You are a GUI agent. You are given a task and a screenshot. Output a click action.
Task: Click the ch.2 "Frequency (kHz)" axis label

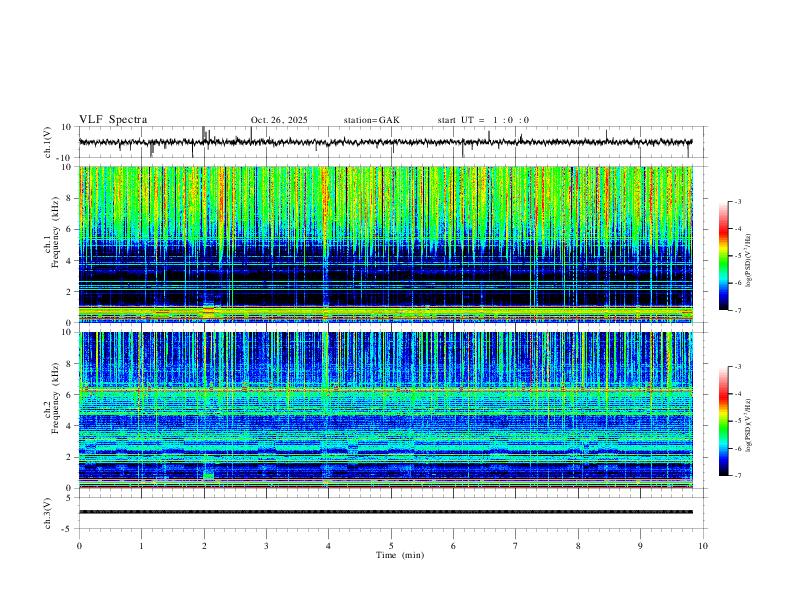pyautogui.click(x=56, y=398)
